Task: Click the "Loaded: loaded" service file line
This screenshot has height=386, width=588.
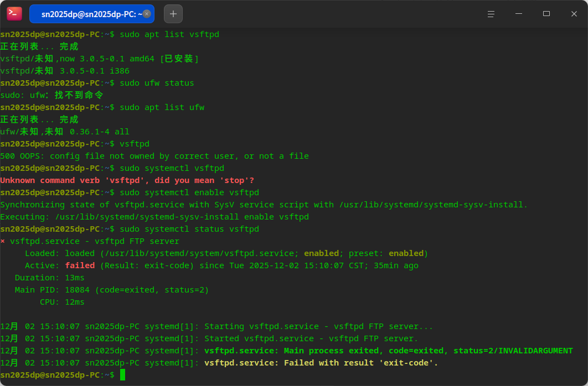Action: (x=226, y=253)
